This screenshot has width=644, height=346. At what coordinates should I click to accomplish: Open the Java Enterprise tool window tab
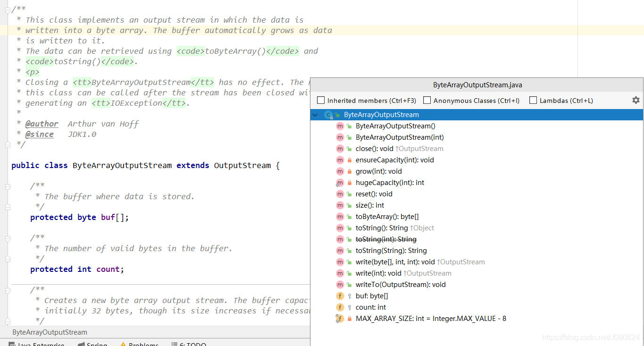coord(36,344)
